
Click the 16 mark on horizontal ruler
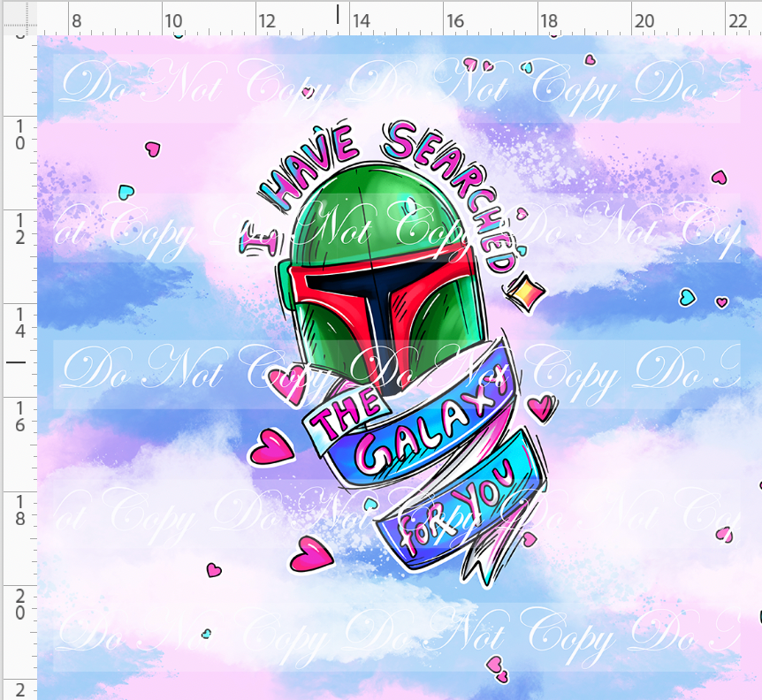pos(455,21)
